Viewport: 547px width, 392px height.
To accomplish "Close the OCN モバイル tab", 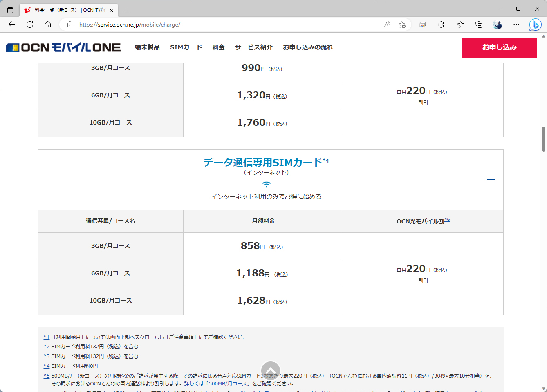I will (111, 10).
